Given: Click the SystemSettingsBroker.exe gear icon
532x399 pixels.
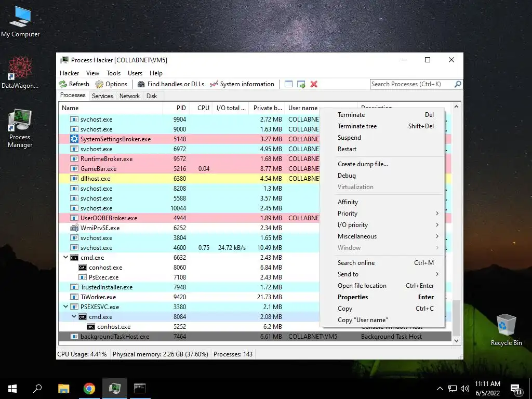Looking at the screenshot, I should [74, 139].
